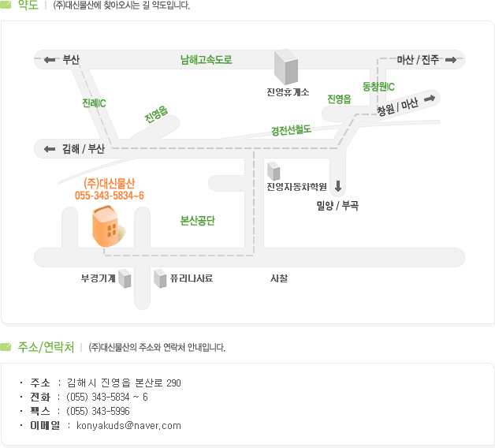Click the right arrow beside 마산 / 진주
Image resolution: width=495 pixels, height=448 pixels.
tap(451, 60)
